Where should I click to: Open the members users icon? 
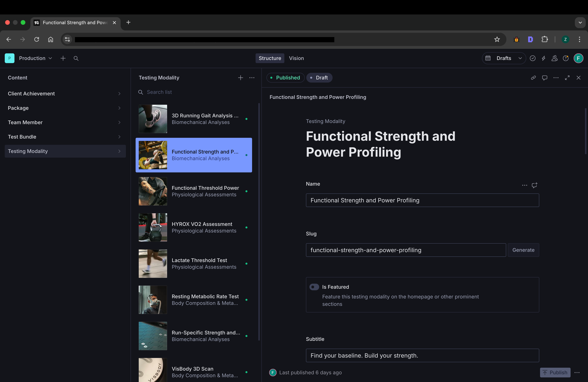554,58
